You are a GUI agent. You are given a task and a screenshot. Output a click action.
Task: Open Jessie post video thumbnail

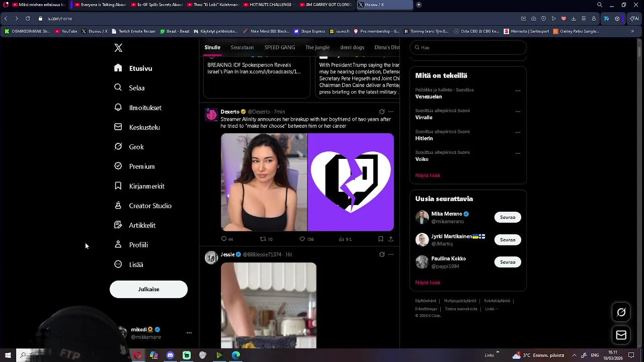269,305
